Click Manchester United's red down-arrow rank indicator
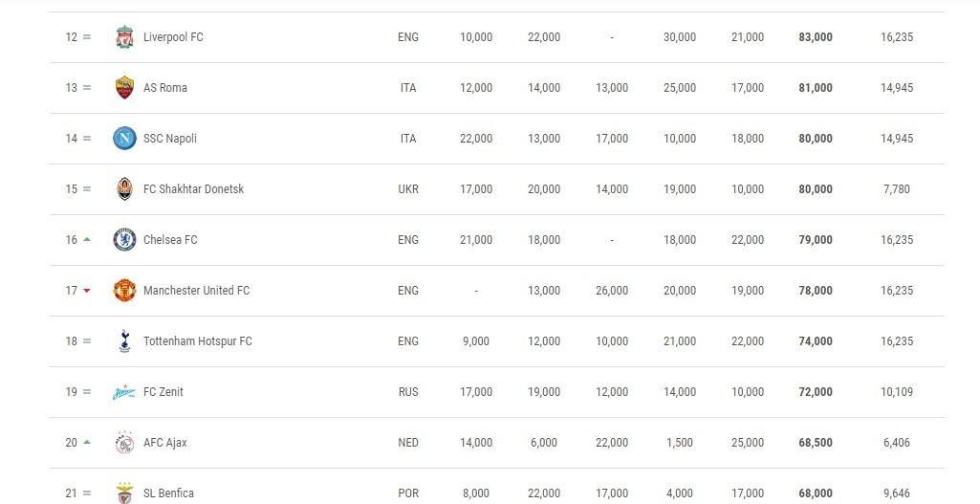Screen dimensions: 980x504 [87, 290]
